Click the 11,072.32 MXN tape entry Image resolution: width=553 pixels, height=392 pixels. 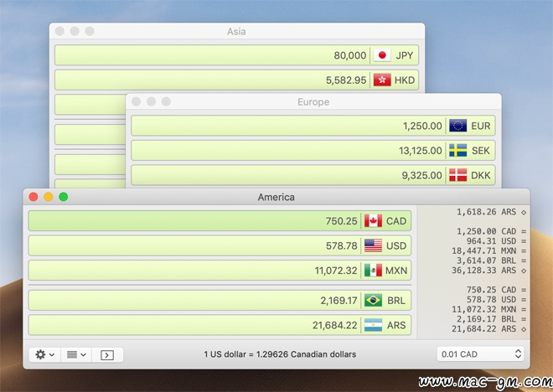pos(489,309)
